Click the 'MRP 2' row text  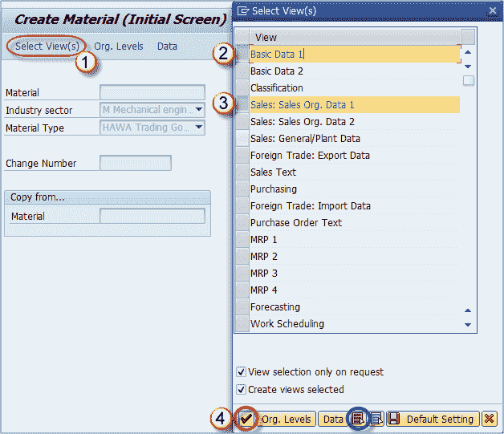tap(264, 257)
